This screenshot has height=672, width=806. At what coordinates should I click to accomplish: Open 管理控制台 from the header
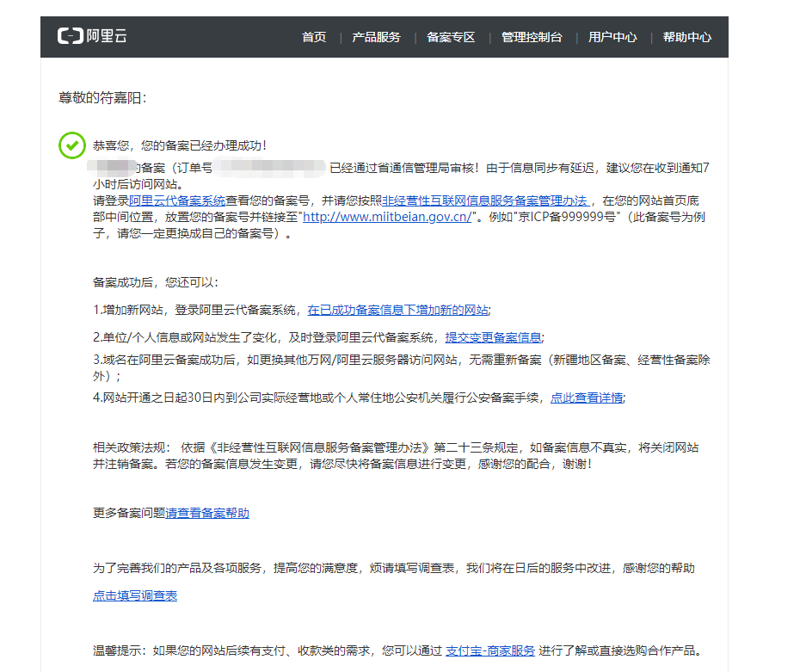pos(532,37)
